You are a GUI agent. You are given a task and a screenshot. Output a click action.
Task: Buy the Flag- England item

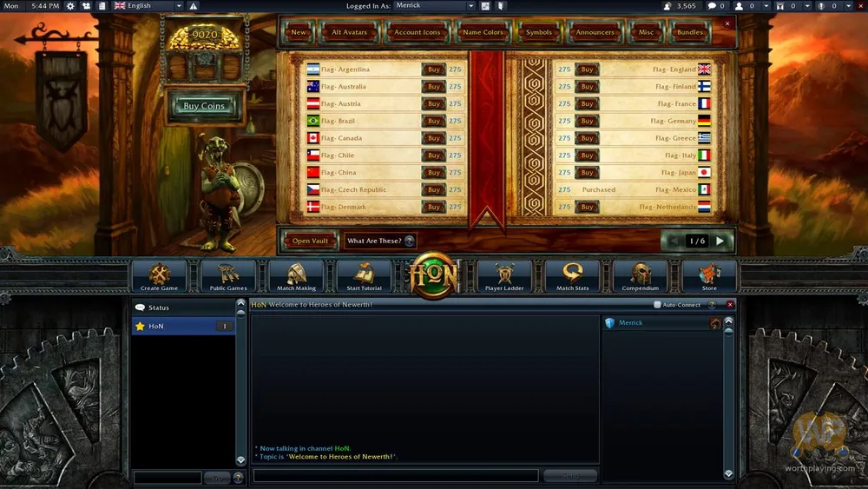click(x=587, y=69)
